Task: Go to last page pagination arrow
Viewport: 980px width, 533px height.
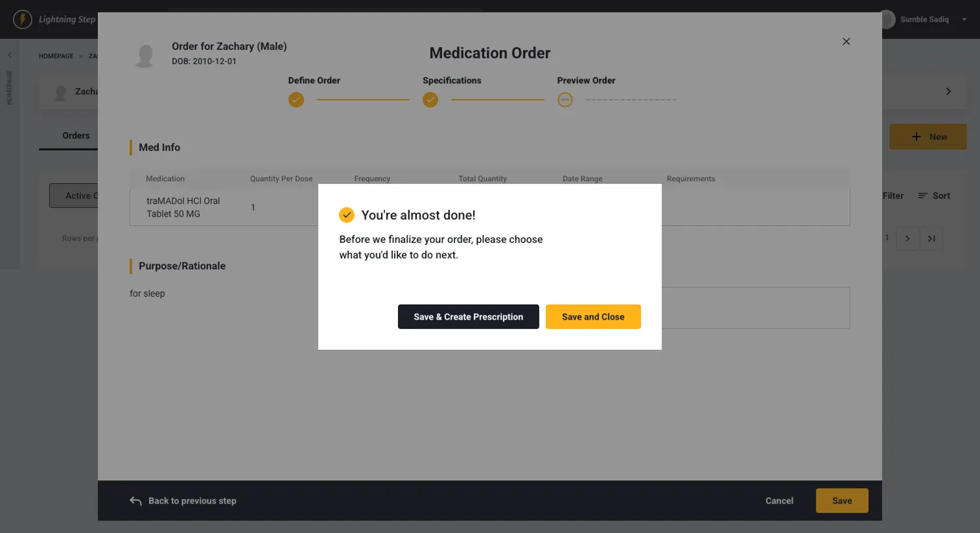Action: [931, 239]
